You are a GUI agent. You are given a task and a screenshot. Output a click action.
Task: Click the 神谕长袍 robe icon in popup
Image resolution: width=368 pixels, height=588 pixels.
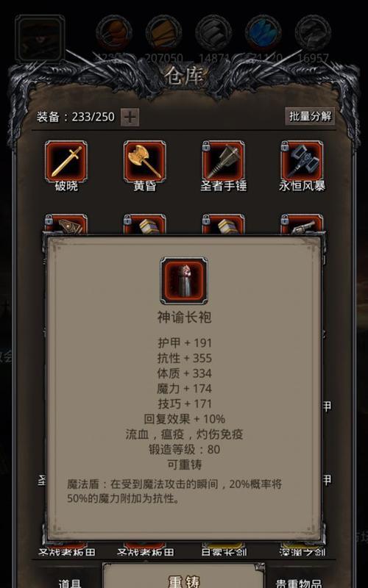[184, 281]
